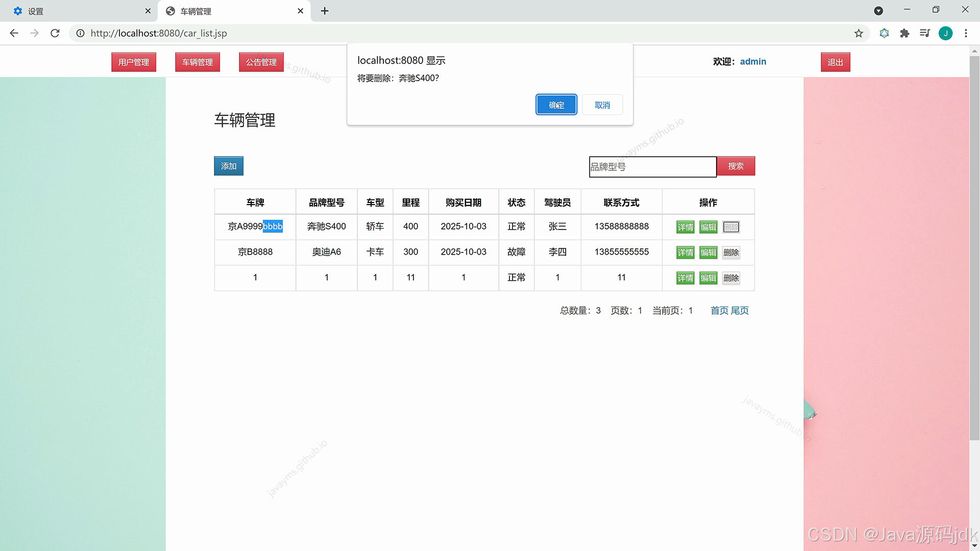980x551 pixels.
Task: Switch to the 设置 tab
Action: [78, 11]
